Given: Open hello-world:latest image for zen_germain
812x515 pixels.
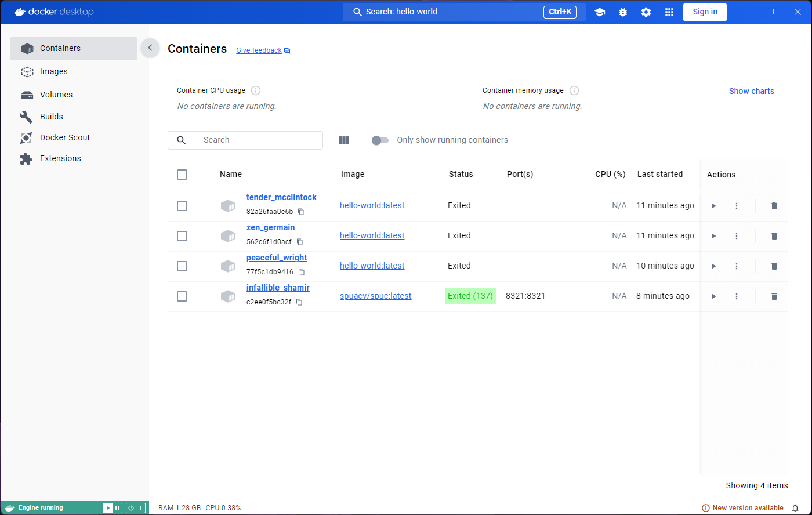Looking at the screenshot, I should pyautogui.click(x=372, y=235).
